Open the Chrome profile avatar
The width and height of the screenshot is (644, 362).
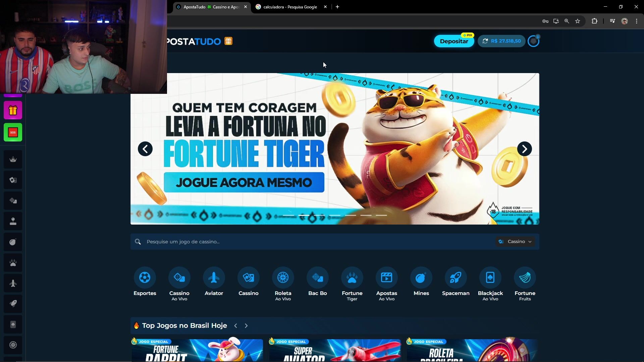click(x=625, y=21)
